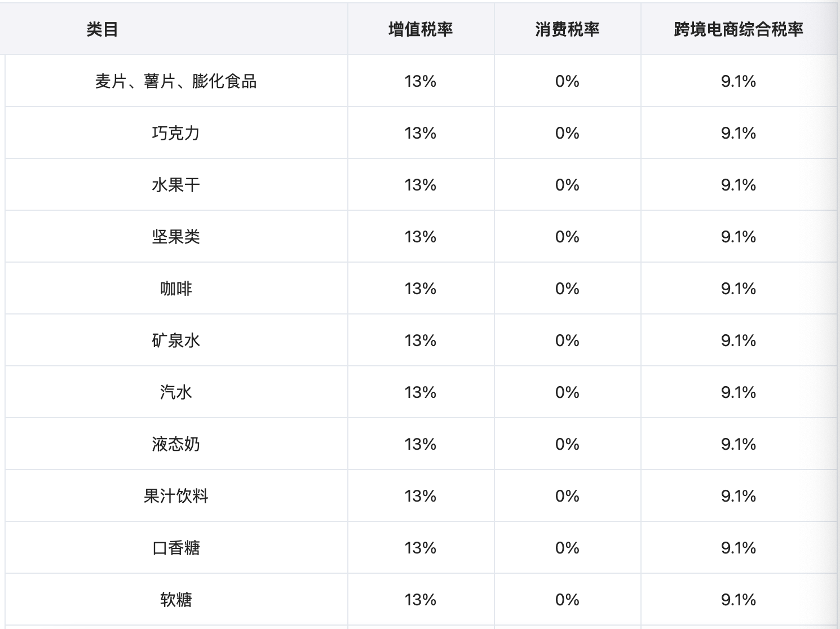Click the 9.1% combined rate for 矿泉水
The height and width of the screenshot is (629, 840).
coord(739,340)
